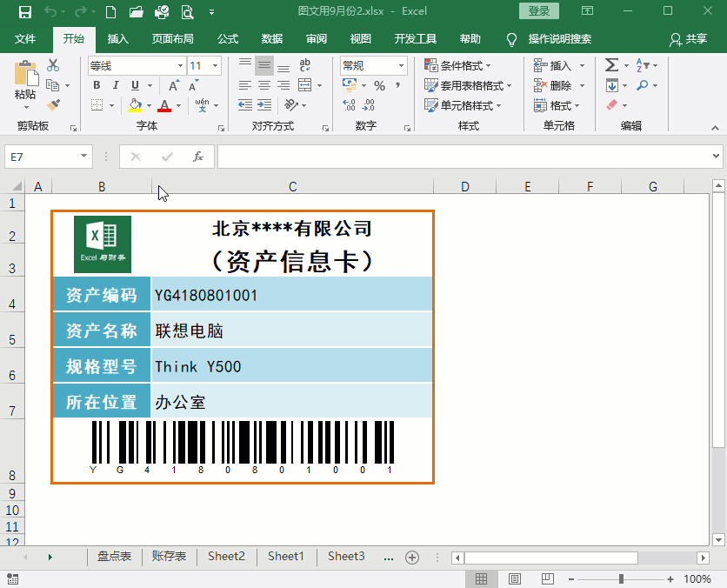Open the 套用表格格式 dropdown
727x588 pixels.
click(468, 86)
